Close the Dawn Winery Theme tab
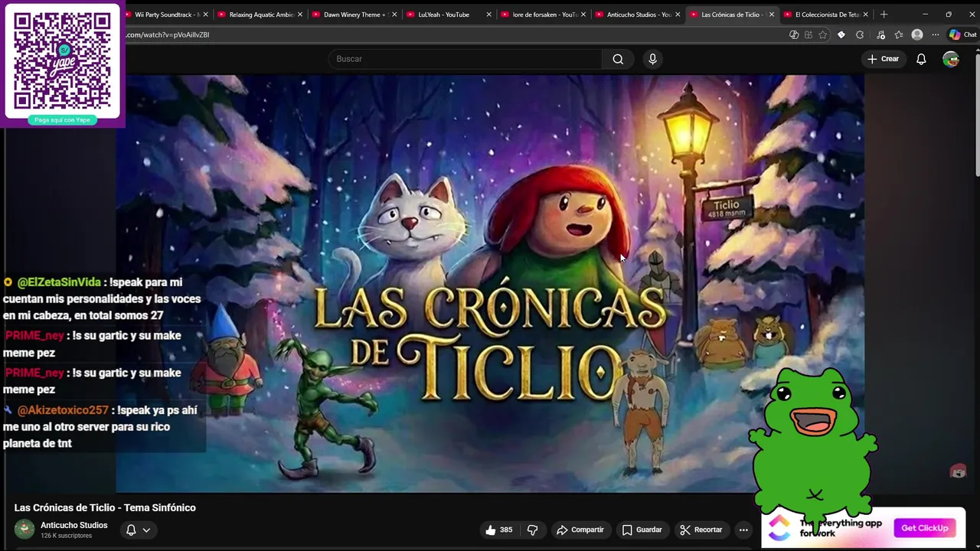The image size is (980, 551). point(394,15)
